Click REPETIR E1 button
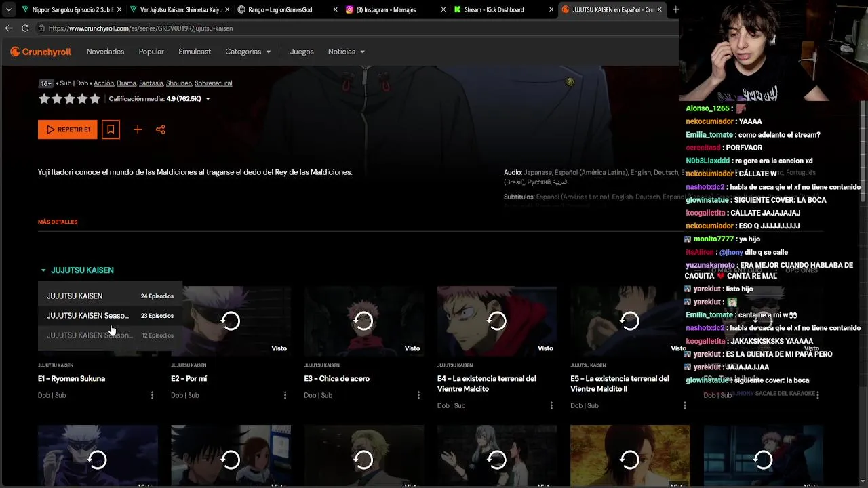 (x=68, y=129)
